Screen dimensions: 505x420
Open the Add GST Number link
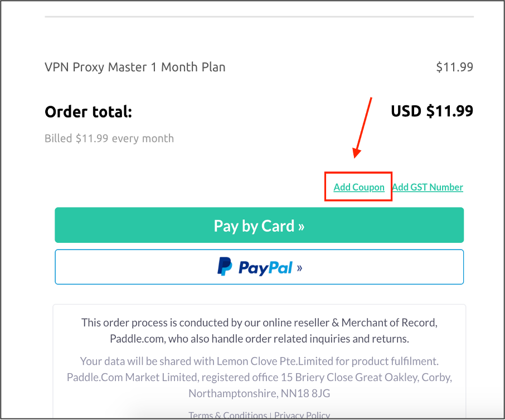point(428,187)
